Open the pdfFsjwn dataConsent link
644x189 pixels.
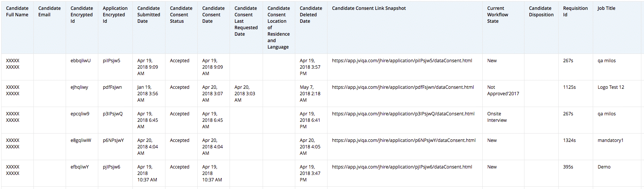[x=403, y=87]
